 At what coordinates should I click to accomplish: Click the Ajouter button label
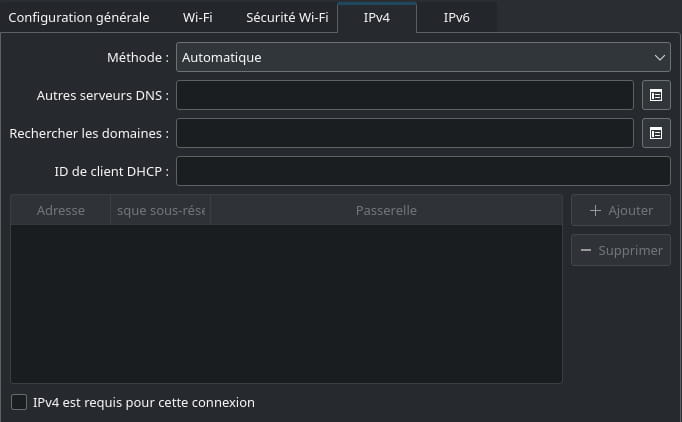[630, 211]
